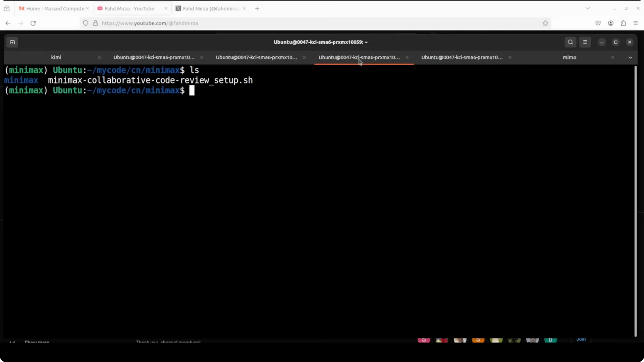
Task: Open Firefox View recent browsing icon
Action: point(7,9)
